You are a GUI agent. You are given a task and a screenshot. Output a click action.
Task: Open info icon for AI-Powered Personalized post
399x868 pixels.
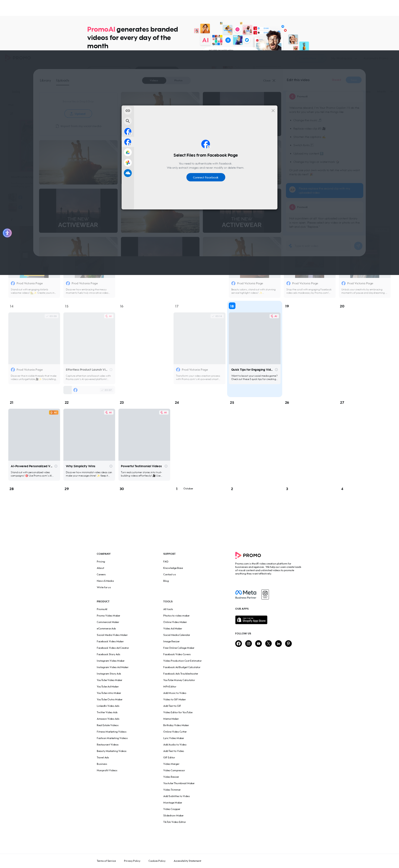(56, 466)
